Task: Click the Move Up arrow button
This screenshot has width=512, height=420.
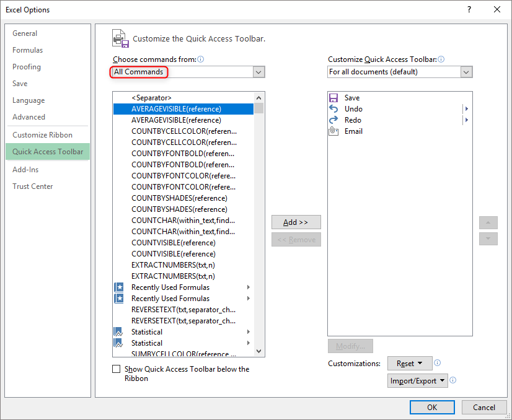Action: click(488, 222)
